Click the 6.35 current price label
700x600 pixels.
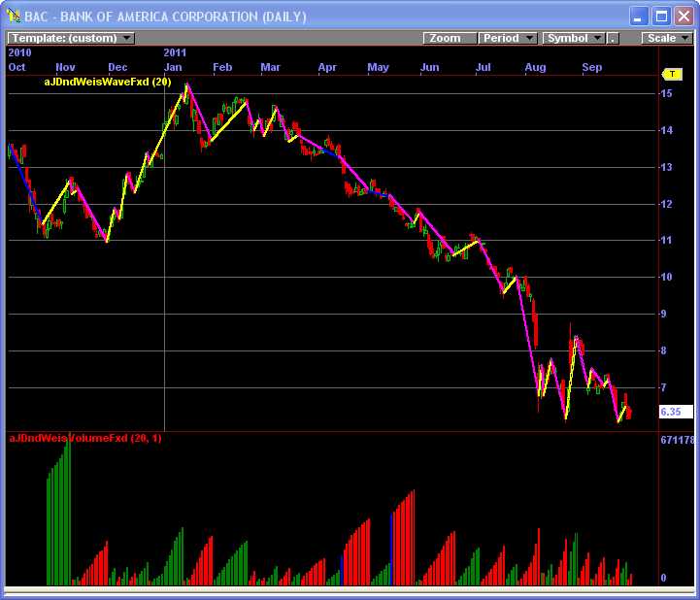click(676, 412)
